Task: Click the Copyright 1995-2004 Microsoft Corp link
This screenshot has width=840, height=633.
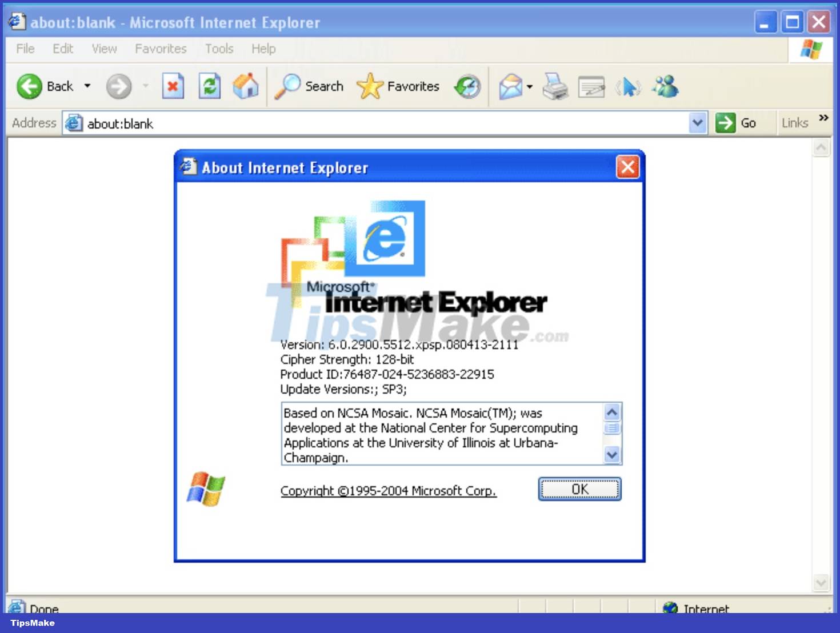Action: pyautogui.click(x=387, y=490)
